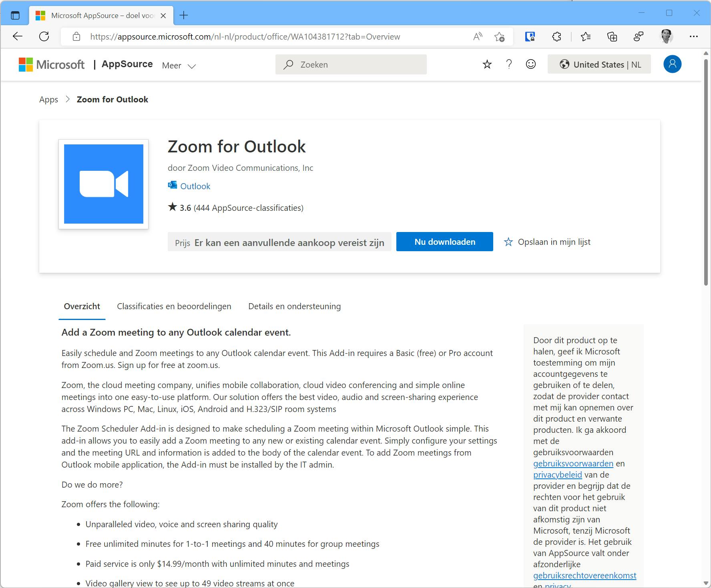Open the gebruiksvoorwaarden link
Image resolution: width=711 pixels, height=588 pixels.
point(573,464)
